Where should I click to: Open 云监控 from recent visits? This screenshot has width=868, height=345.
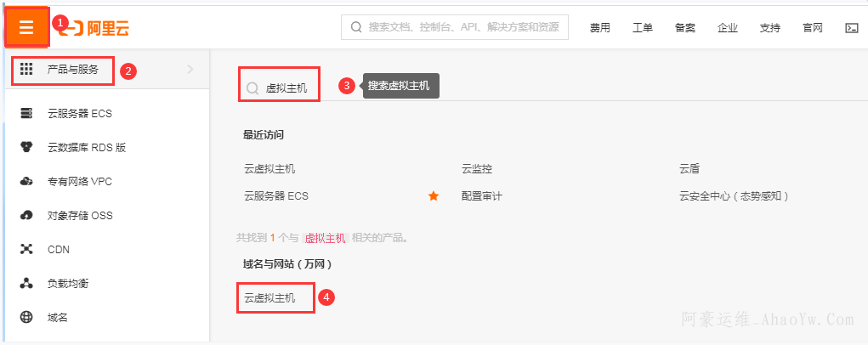click(x=477, y=169)
